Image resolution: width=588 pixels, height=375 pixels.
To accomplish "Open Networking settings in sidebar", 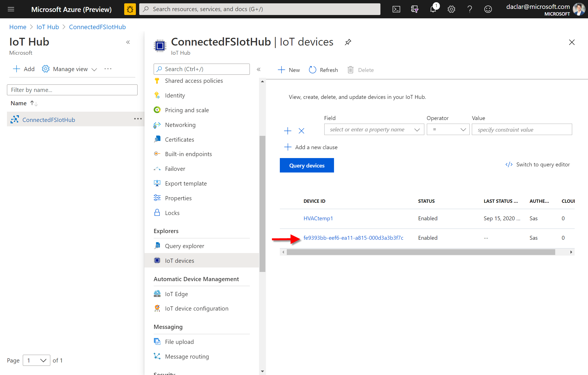I will coord(180,124).
